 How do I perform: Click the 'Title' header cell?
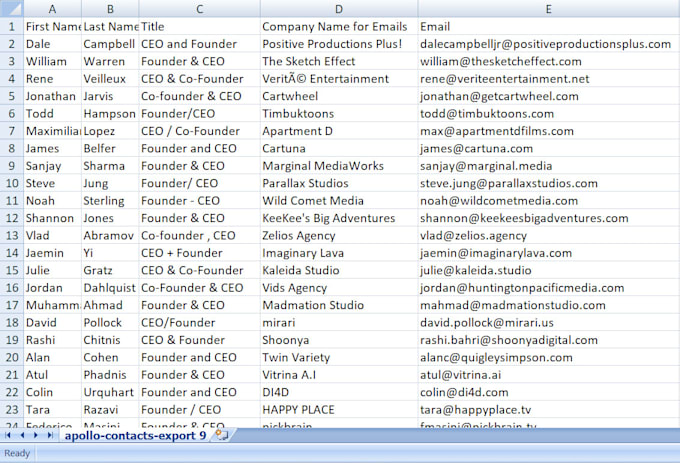(199, 26)
